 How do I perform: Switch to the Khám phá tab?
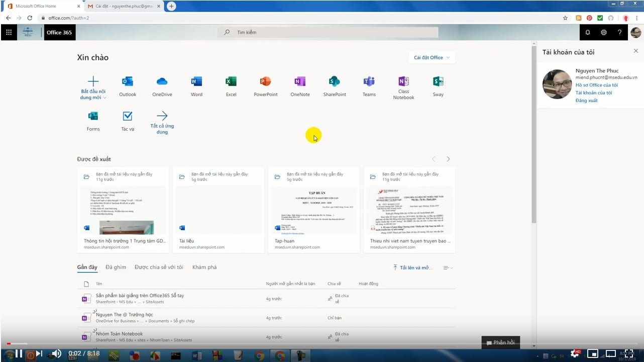(x=204, y=267)
